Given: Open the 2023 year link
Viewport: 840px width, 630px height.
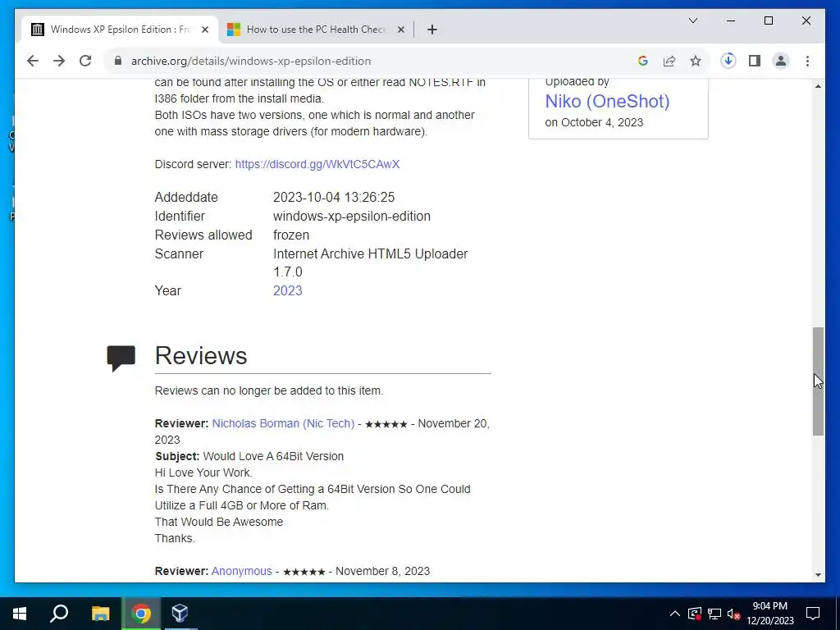Looking at the screenshot, I should (x=288, y=291).
